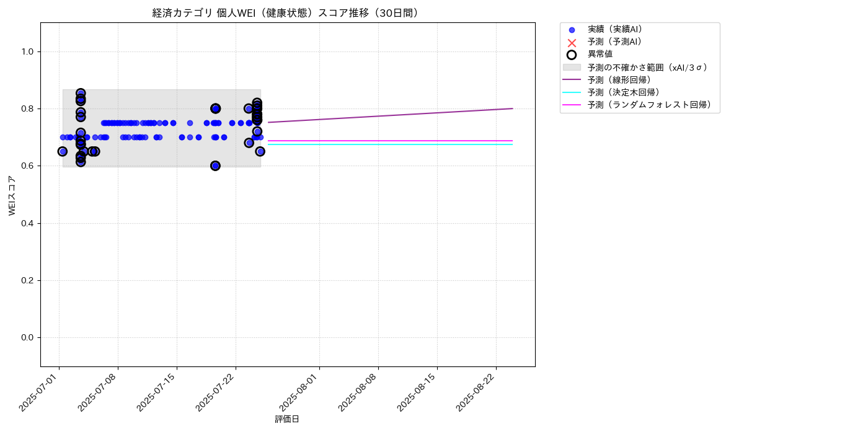
Task: Click the gray uncertainty range shaded area
Action: 161,128
